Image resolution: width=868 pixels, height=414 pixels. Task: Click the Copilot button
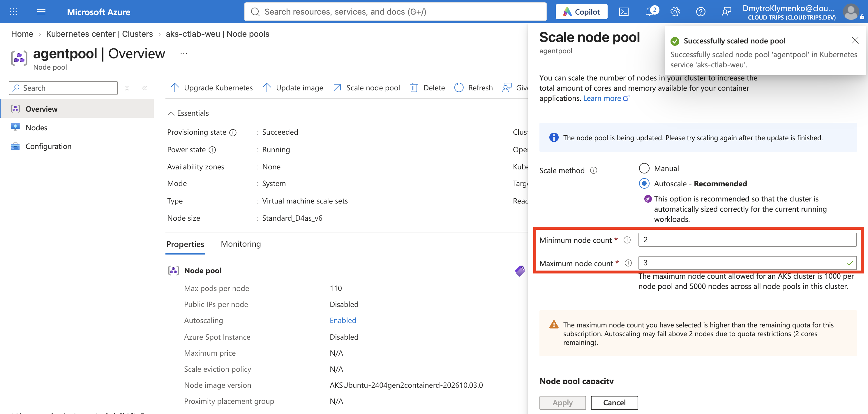pos(581,12)
